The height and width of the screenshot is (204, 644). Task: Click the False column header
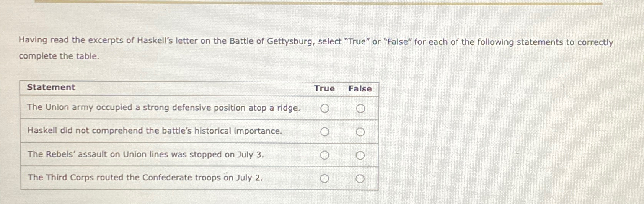[360, 88]
